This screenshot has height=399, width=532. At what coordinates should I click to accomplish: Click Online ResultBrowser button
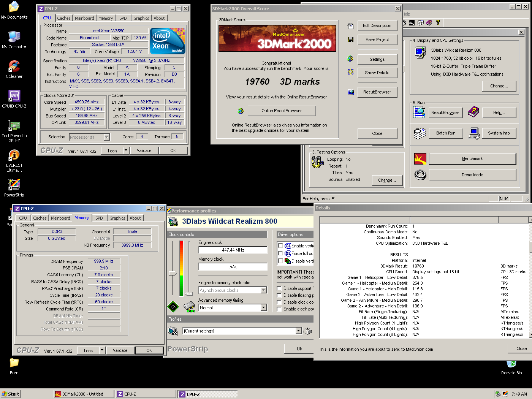point(282,111)
